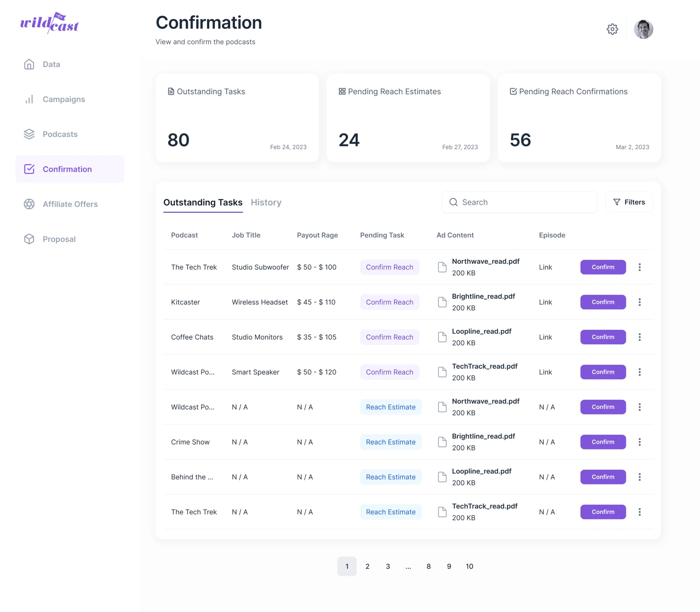
Task: Click inside the Search field
Action: click(x=520, y=202)
